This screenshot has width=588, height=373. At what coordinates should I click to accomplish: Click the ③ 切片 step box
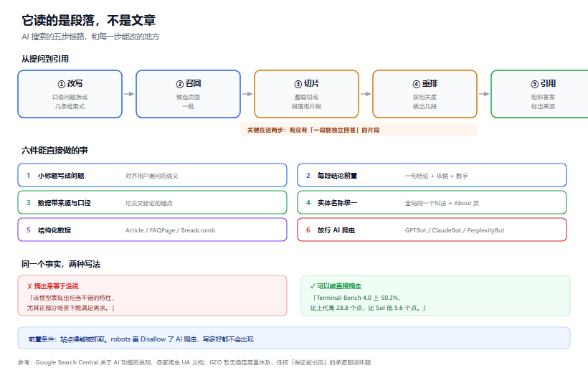point(307,94)
